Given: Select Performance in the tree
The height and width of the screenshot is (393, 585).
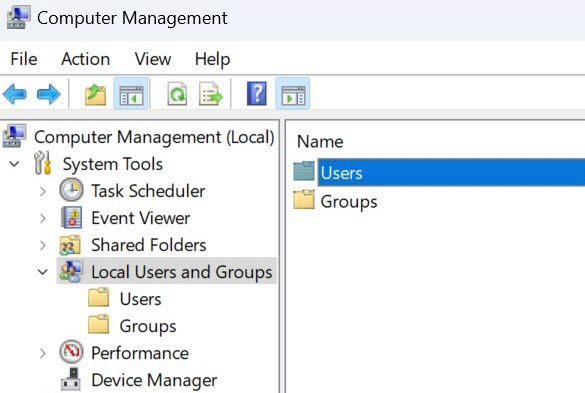Looking at the screenshot, I should pos(140,353).
